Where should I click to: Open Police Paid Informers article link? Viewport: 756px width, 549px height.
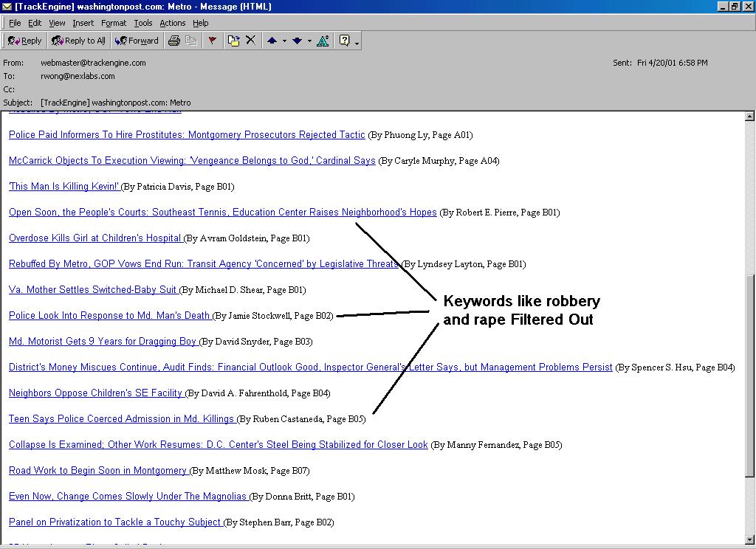point(187,134)
